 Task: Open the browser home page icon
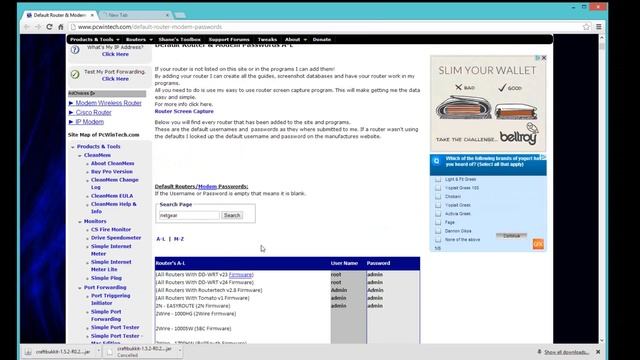[60, 27]
